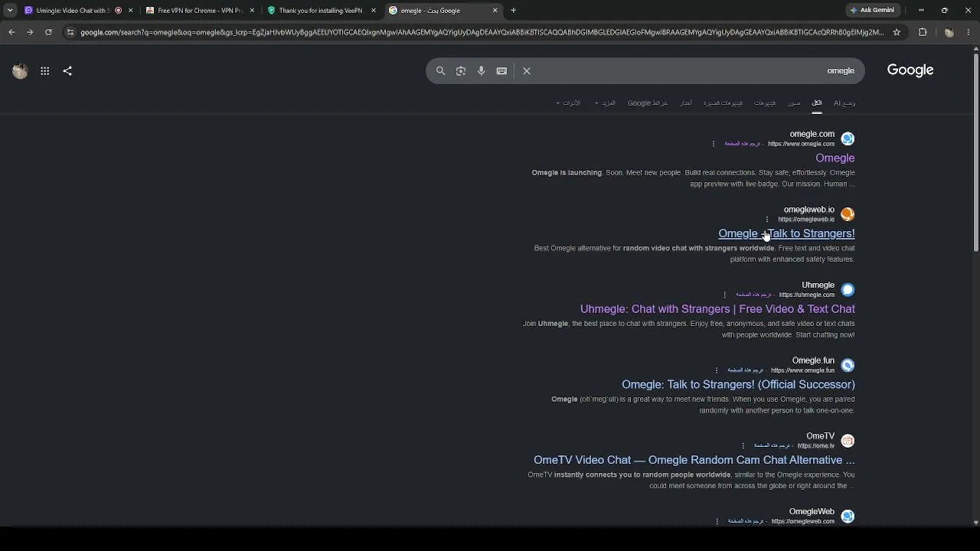Open options for the omegle.com result
The height and width of the screenshot is (551, 980).
tap(714, 144)
